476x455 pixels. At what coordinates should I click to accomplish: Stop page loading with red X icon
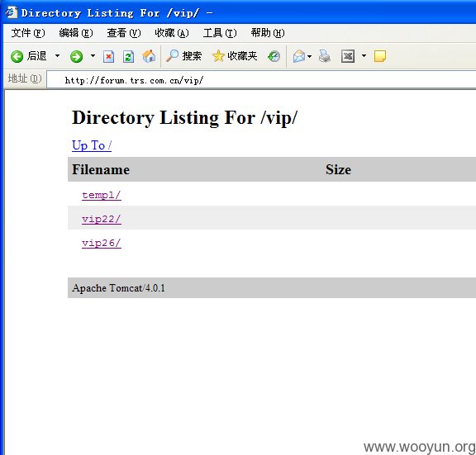pyautogui.click(x=109, y=56)
